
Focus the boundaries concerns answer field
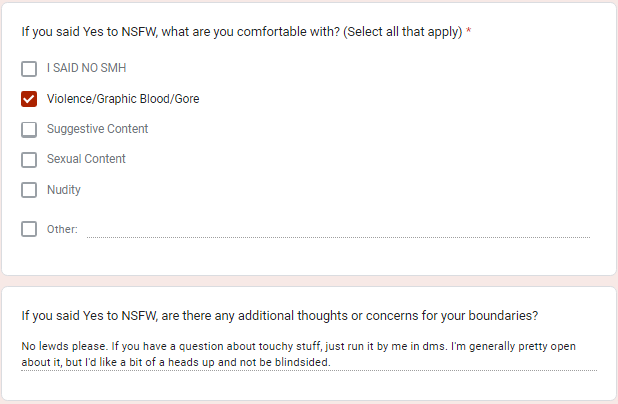pyautogui.click(x=308, y=354)
